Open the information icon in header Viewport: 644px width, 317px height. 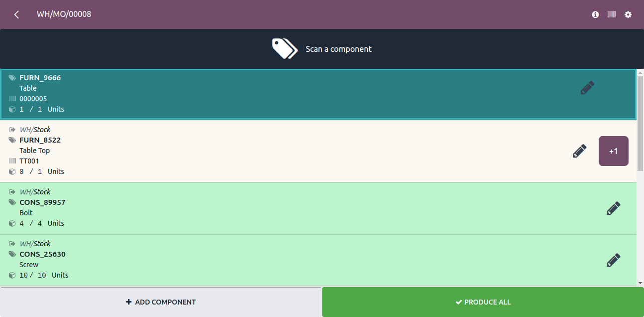[x=595, y=14]
